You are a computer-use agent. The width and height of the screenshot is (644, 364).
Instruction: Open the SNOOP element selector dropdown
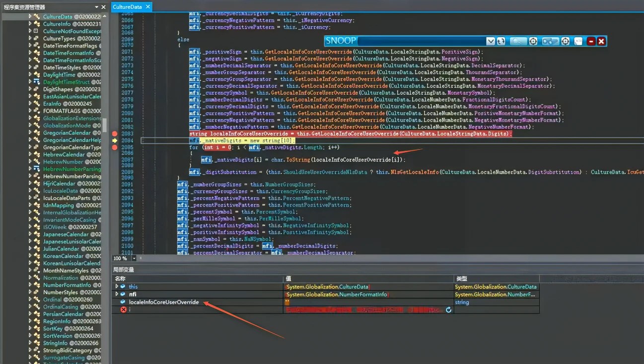491,41
